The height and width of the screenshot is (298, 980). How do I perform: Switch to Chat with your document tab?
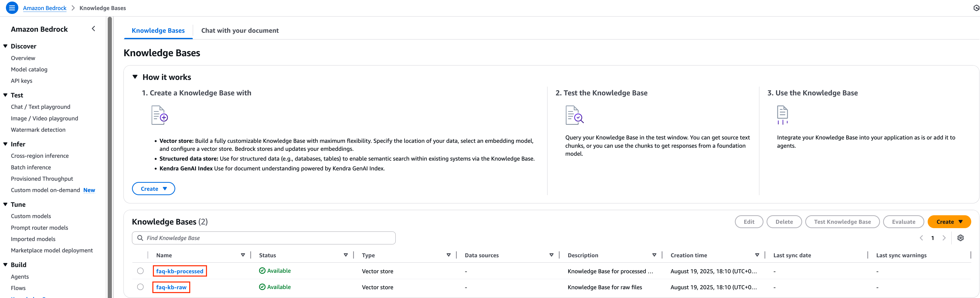tap(240, 30)
